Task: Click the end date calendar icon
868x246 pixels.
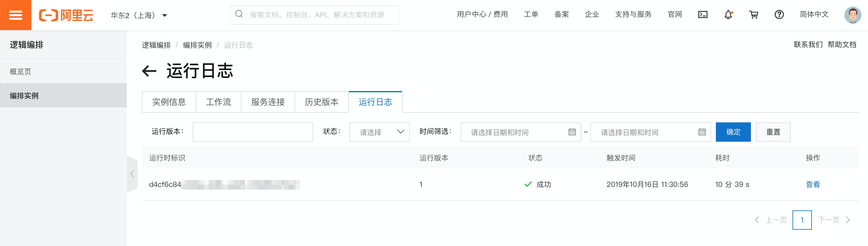Action: point(702,132)
